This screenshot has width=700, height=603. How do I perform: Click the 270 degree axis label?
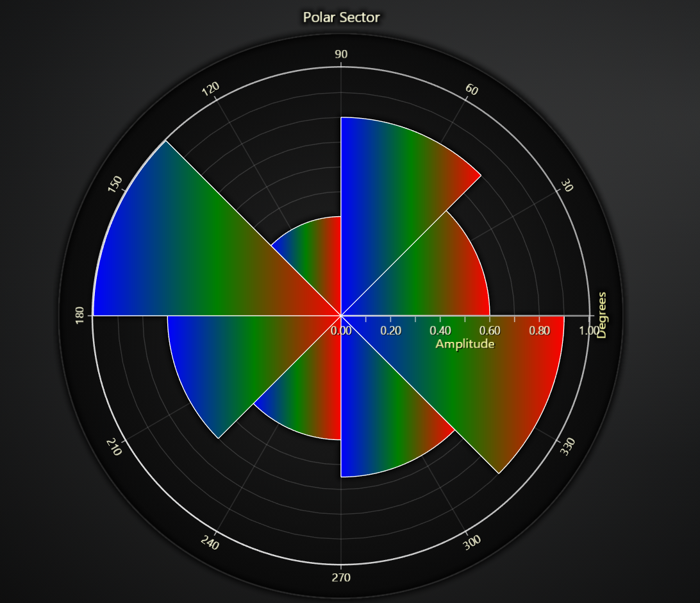341,577
